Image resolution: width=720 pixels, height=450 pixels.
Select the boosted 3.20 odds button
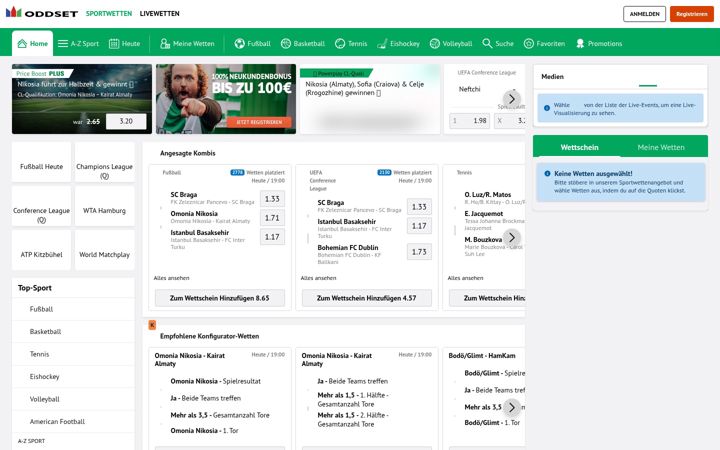coord(126,121)
